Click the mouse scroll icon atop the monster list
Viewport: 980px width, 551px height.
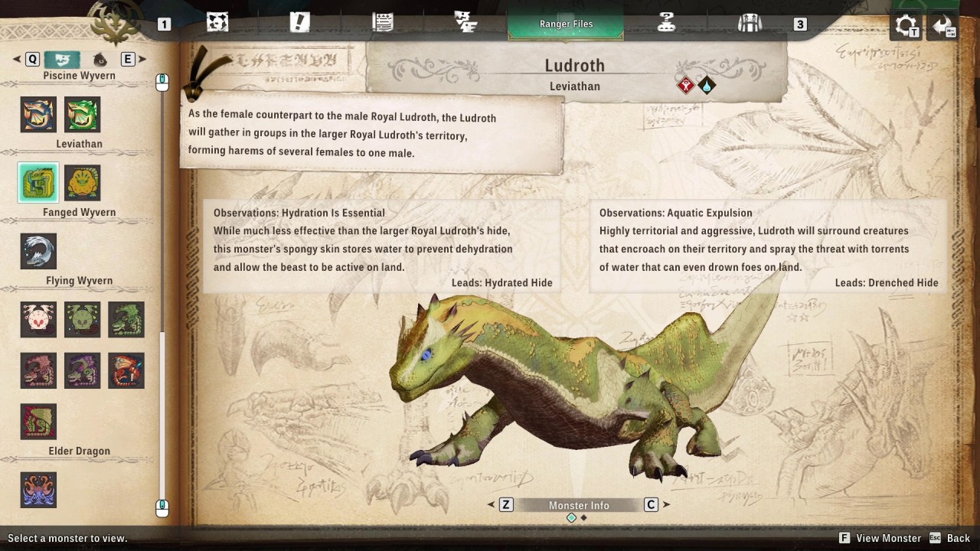click(162, 82)
